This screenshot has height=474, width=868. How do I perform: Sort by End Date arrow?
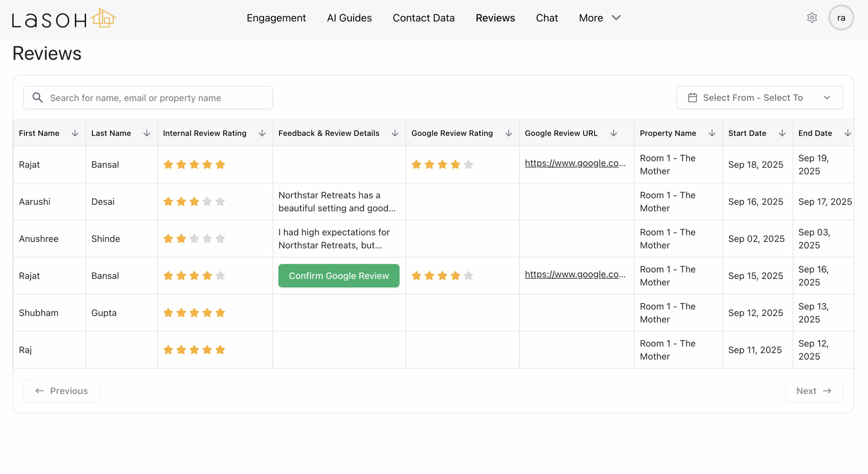pos(847,133)
